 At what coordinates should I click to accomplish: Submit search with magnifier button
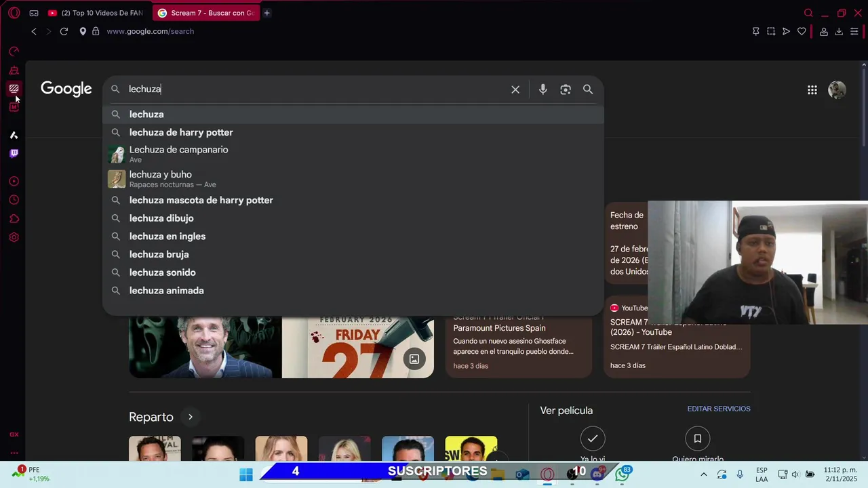click(588, 89)
